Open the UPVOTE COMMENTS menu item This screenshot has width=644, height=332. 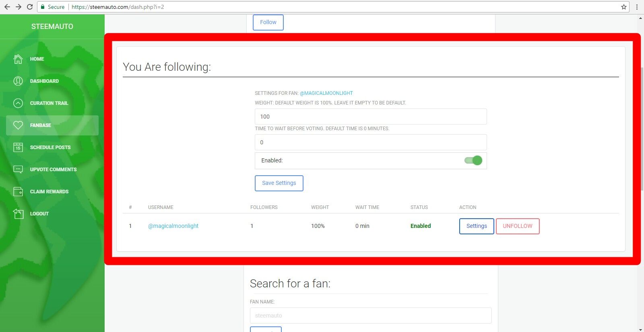52,170
